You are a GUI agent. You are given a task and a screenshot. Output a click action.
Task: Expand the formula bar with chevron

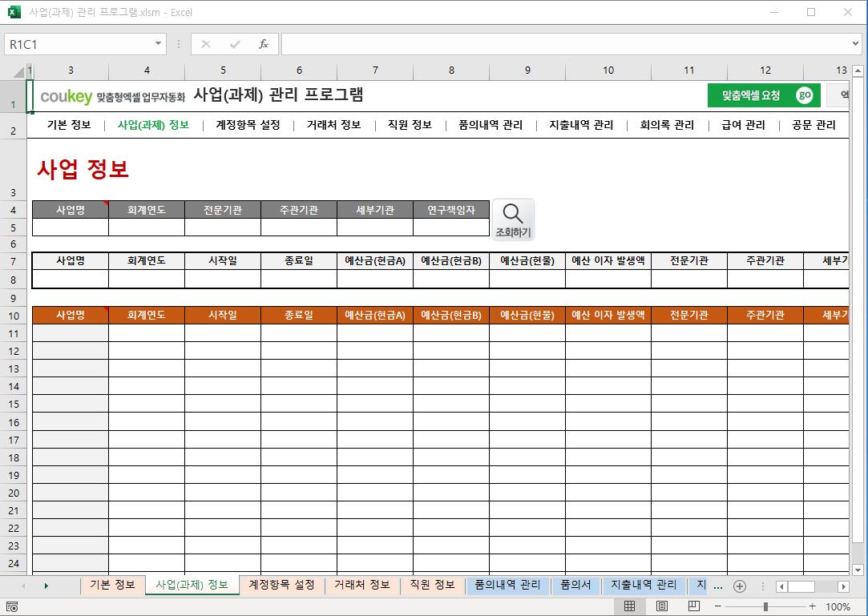[856, 44]
